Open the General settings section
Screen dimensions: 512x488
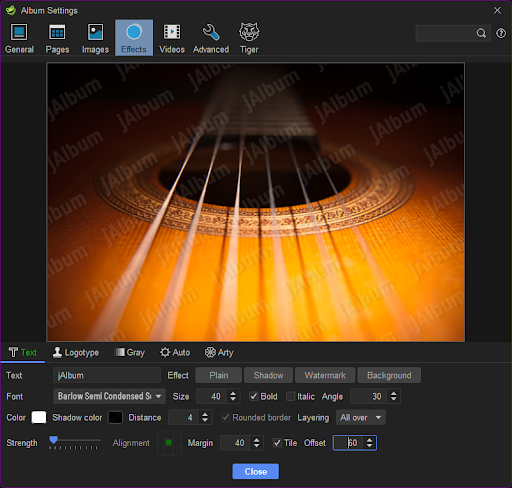(x=19, y=38)
